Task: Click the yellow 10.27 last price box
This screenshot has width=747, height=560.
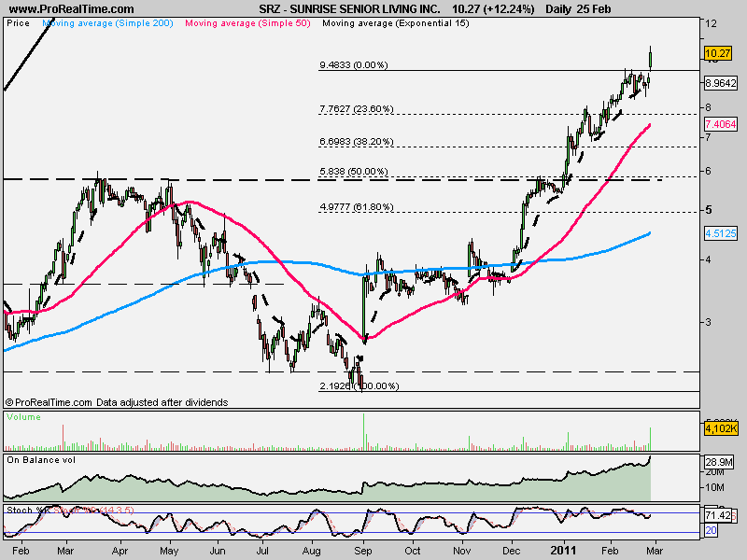Action: [717, 53]
